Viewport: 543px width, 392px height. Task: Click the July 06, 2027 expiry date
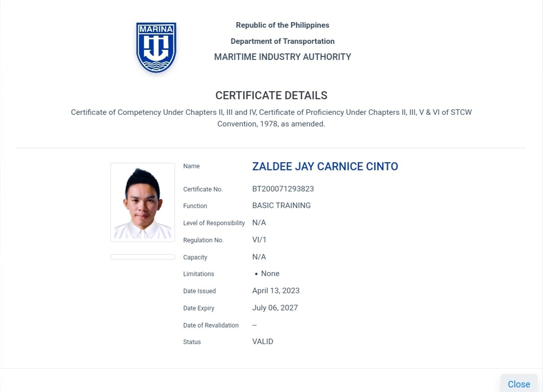click(275, 308)
